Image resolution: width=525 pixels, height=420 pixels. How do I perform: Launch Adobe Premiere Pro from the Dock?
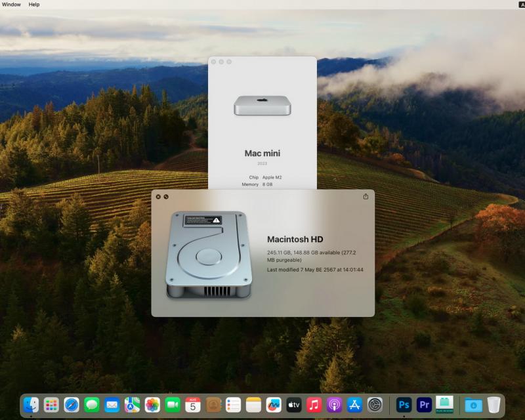(424, 405)
